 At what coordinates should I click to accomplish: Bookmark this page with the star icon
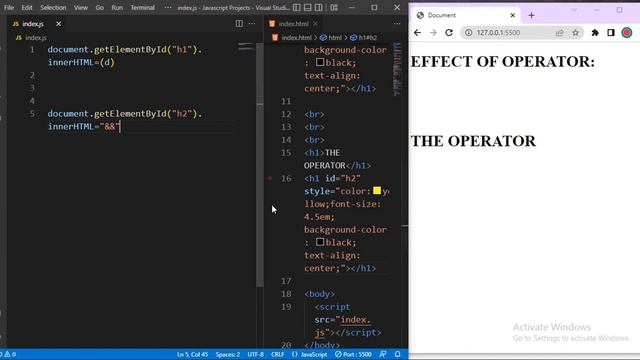pos(576,33)
